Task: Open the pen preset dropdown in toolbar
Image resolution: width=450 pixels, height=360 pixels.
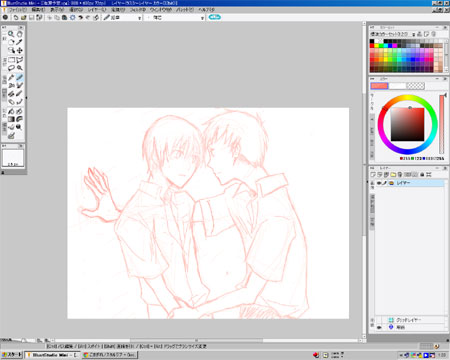Action: (139, 18)
